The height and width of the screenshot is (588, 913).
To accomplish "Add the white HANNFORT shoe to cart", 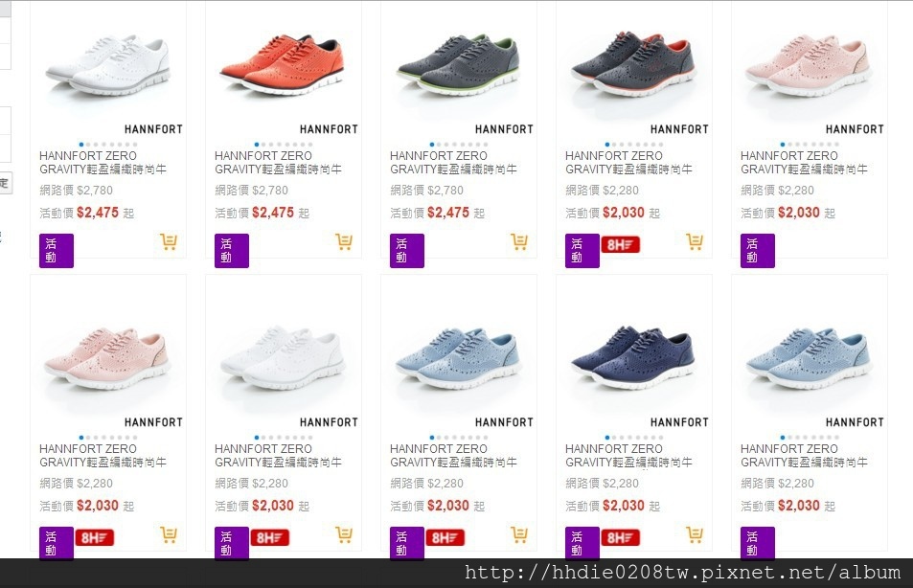I will [x=169, y=241].
